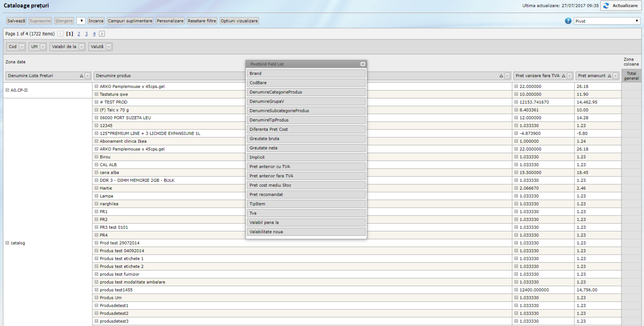Screen dimensions: 644x326
Task: Collapse the Tastatura qwe product row
Action: point(96,94)
